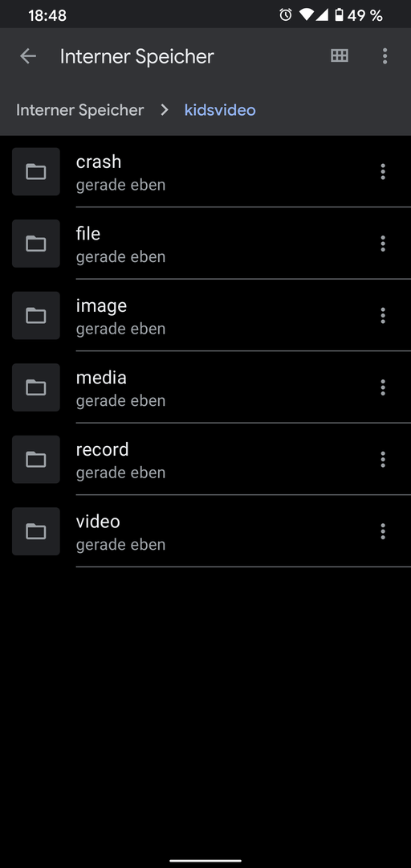Go to Interner Speicher breadcrumb

pos(79,110)
